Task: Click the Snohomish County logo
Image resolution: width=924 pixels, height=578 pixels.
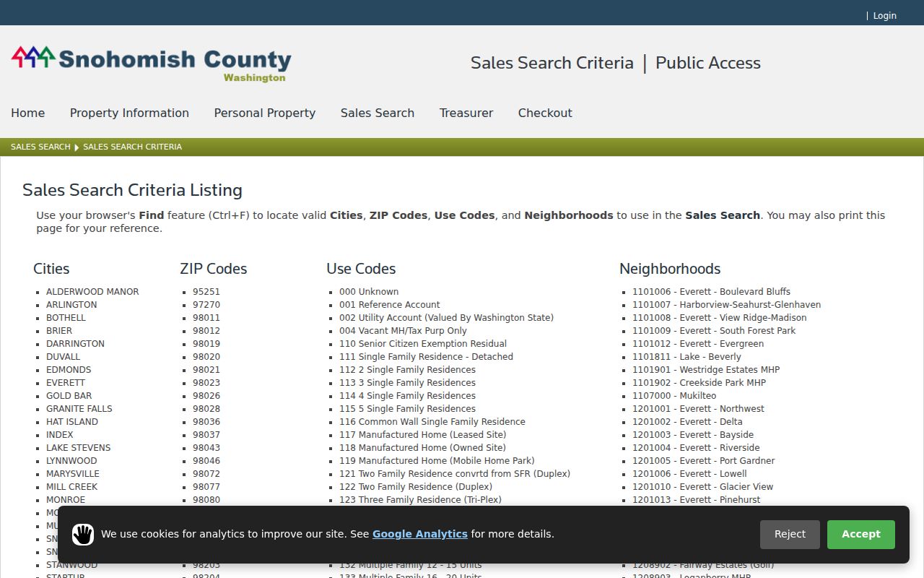Action: (x=152, y=64)
